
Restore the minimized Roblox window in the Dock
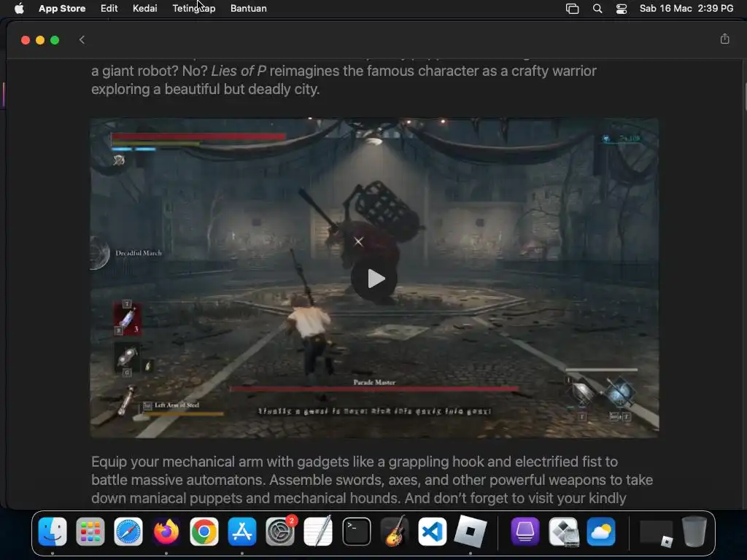coord(657,532)
